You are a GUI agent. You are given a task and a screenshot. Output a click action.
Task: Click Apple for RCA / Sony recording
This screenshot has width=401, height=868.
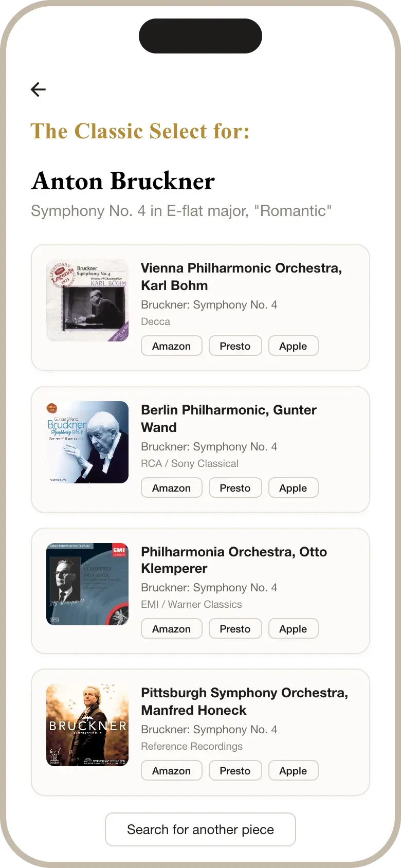[x=293, y=488]
